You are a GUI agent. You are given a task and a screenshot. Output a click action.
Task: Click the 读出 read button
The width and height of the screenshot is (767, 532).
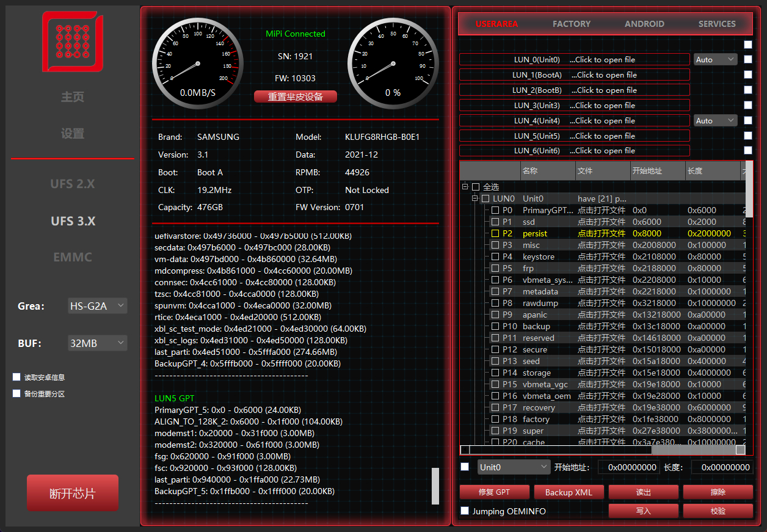(x=644, y=492)
